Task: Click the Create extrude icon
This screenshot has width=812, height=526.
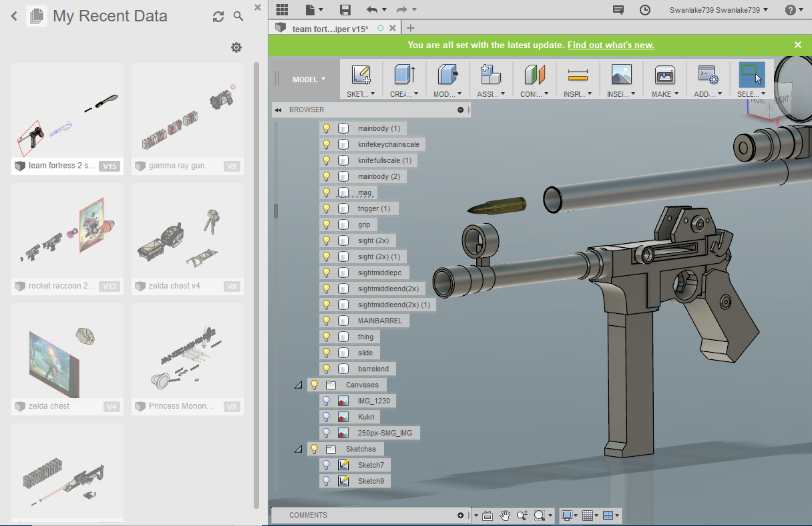Action: (404, 75)
